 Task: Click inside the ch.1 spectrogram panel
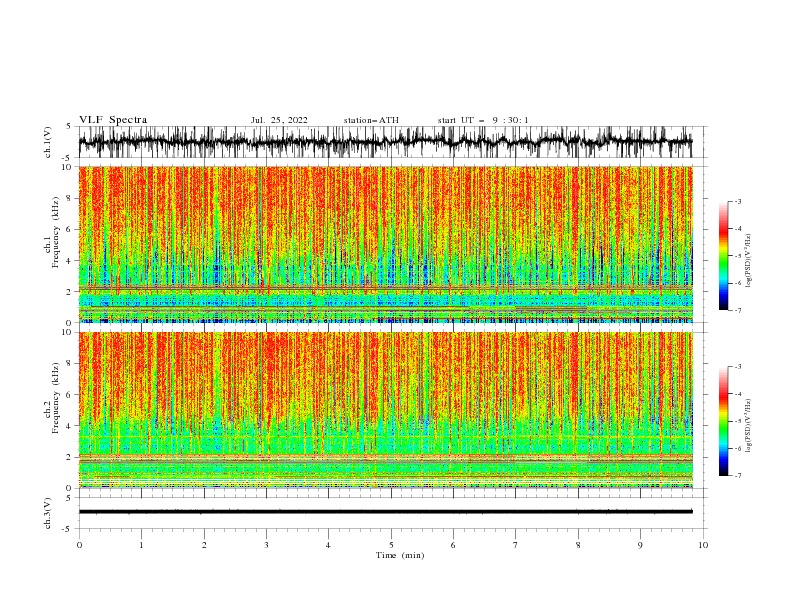pos(385,244)
